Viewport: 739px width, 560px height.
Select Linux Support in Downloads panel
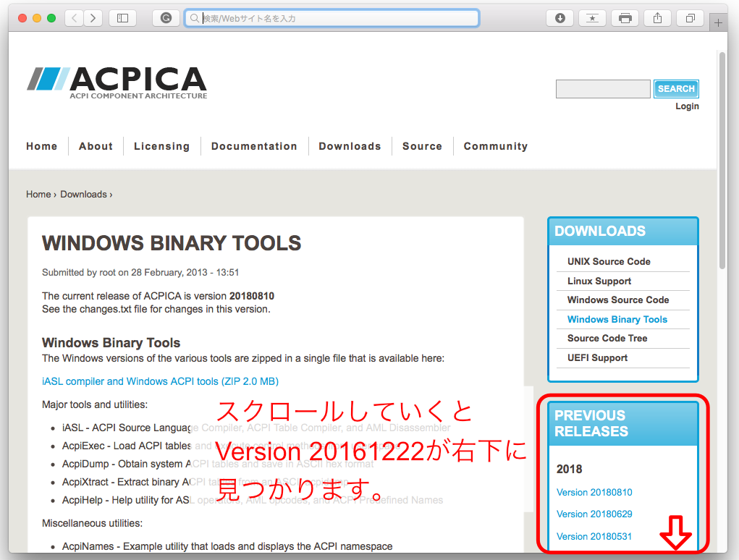599,281
